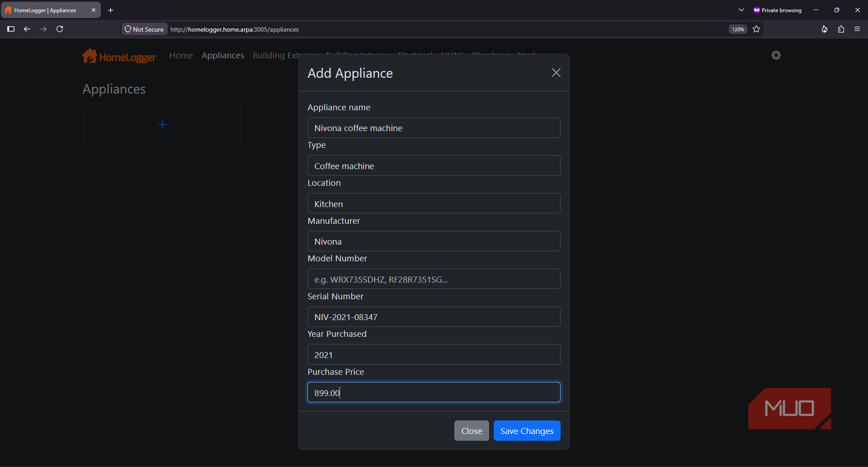Click the Appliance name label
Screen dimensions: 868x467
point(339,107)
